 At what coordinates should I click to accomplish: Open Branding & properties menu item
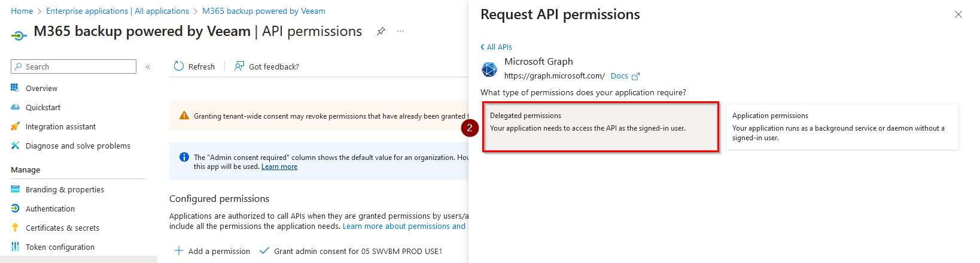(65, 189)
